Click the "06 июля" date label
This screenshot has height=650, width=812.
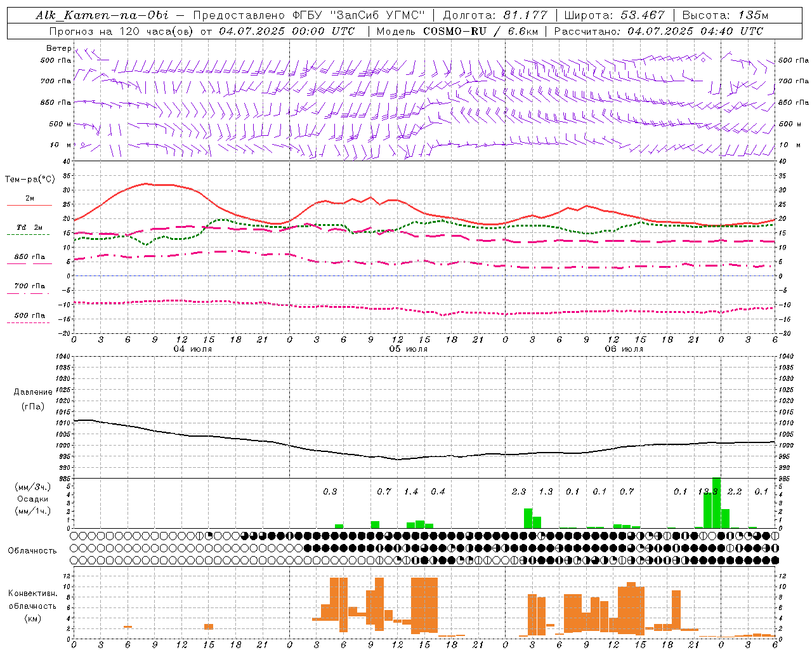click(624, 349)
